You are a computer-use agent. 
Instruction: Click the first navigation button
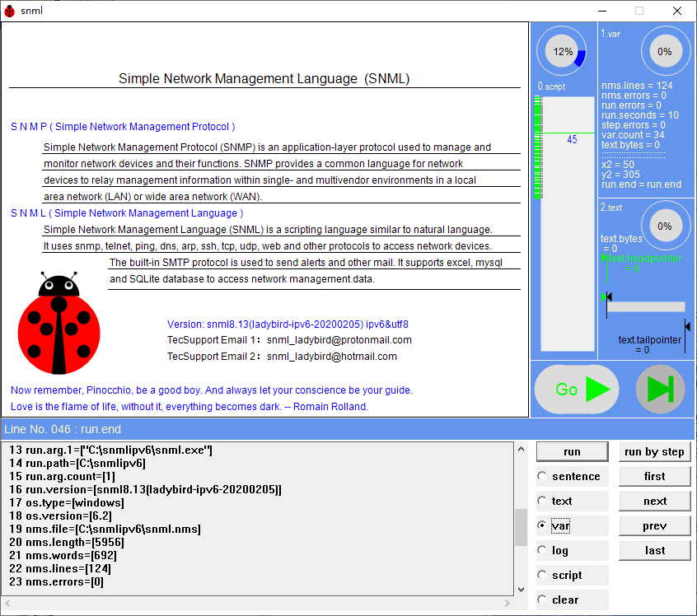pos(655,476)
